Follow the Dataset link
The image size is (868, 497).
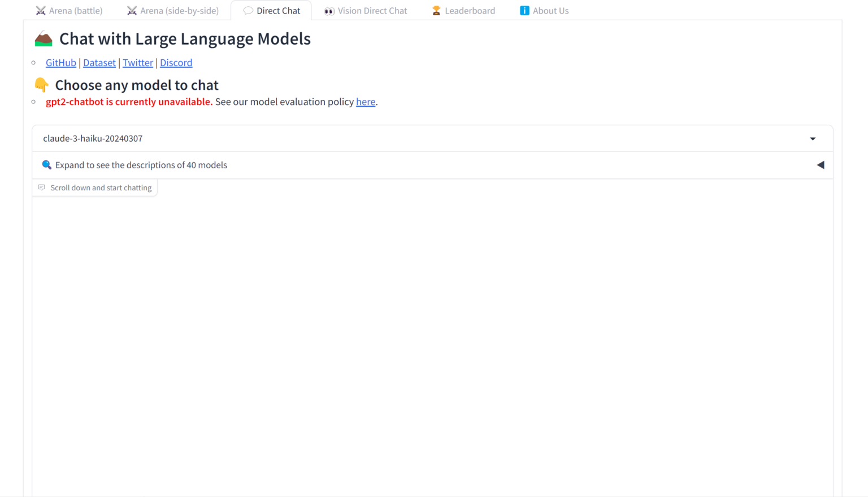(99, 63)
